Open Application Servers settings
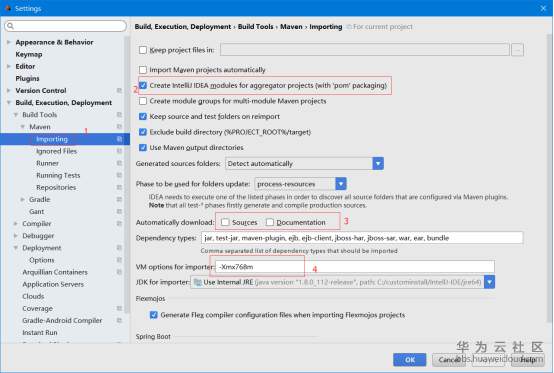 (x=53, y=284)
